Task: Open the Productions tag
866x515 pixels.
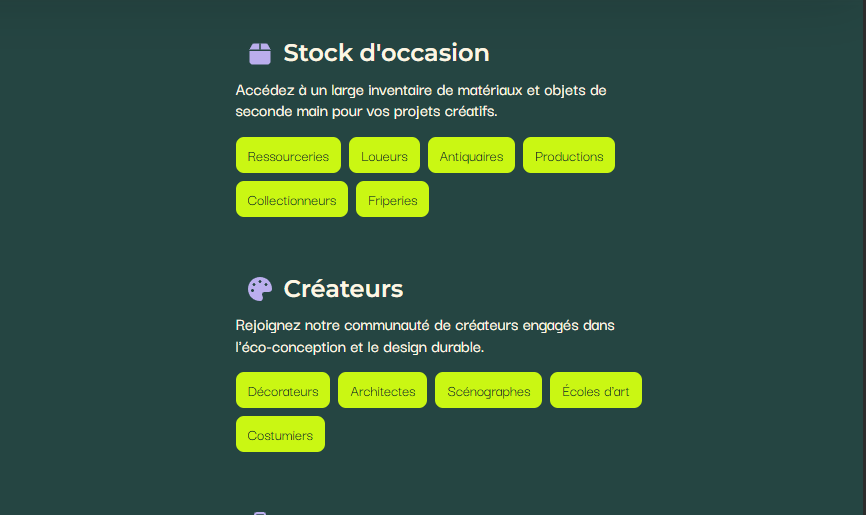Action: tap(569, 155)
